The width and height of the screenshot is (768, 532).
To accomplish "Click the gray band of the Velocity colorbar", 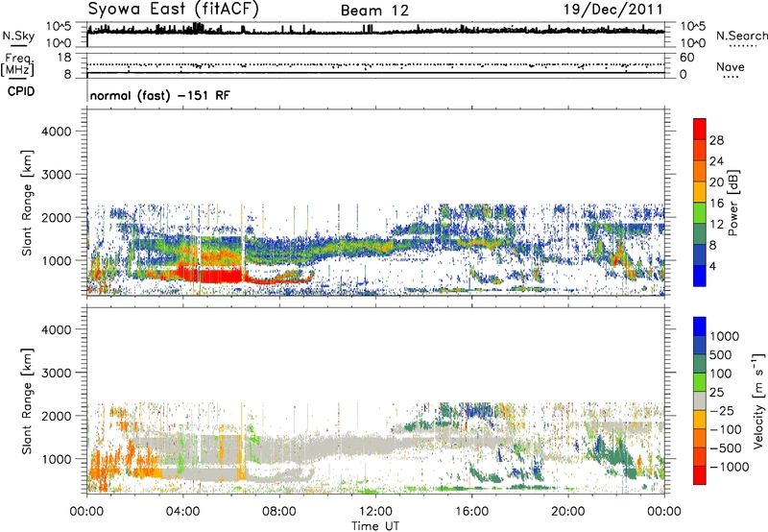I will 700,401.
